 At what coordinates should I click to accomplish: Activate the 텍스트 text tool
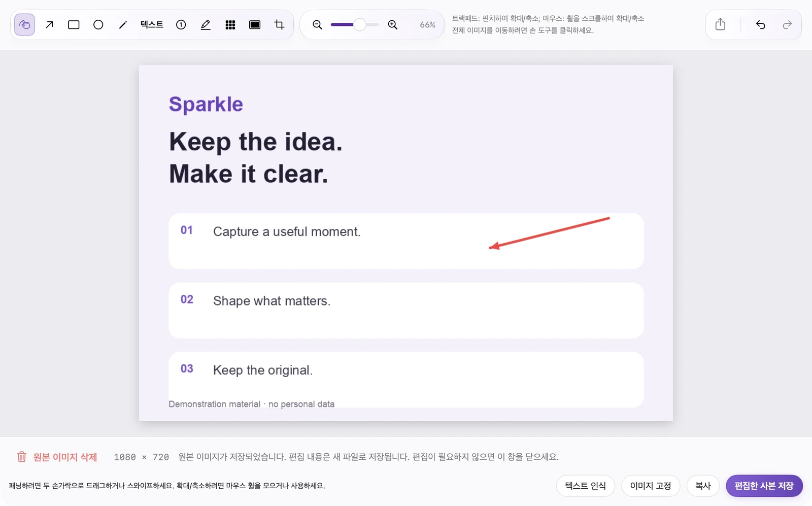click(152, 24)
